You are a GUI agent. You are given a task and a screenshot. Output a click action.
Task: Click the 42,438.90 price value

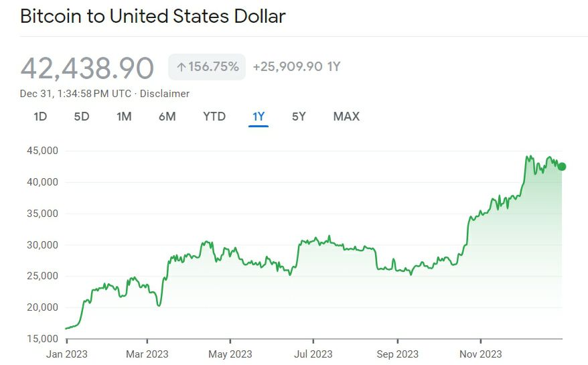click(87, 68)
